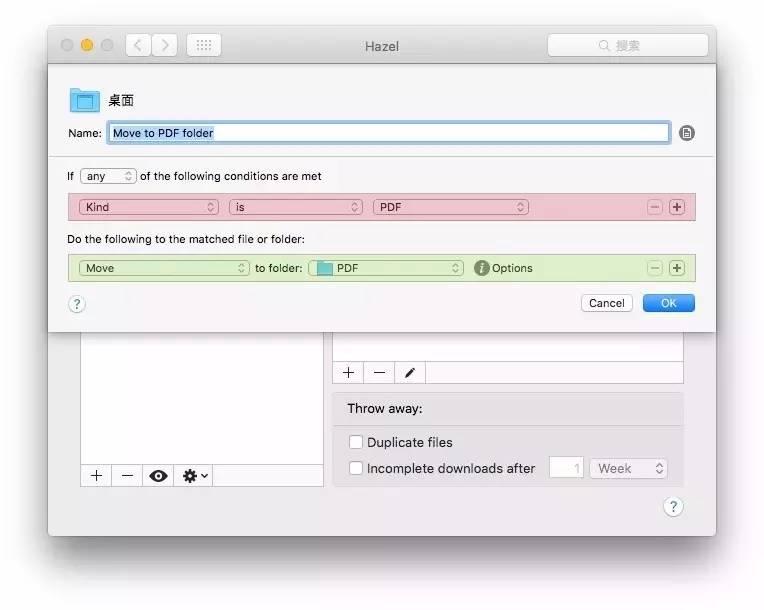Image resolution: width=764 pixels, height=610 pixels.
Task: Open the 'is' operator dropdown
Action: pos(296,207)
